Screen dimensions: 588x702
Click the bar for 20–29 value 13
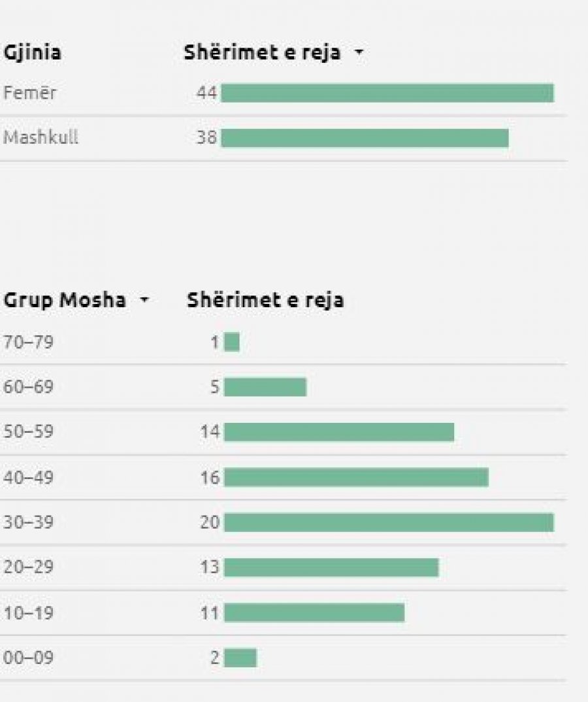332,568
